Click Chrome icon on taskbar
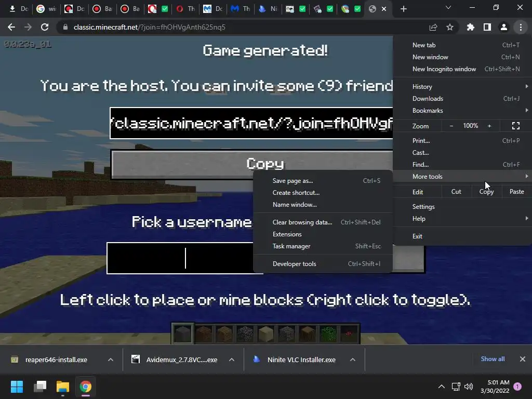This screenshot has height=399, width=532. [x=86, y=387]
